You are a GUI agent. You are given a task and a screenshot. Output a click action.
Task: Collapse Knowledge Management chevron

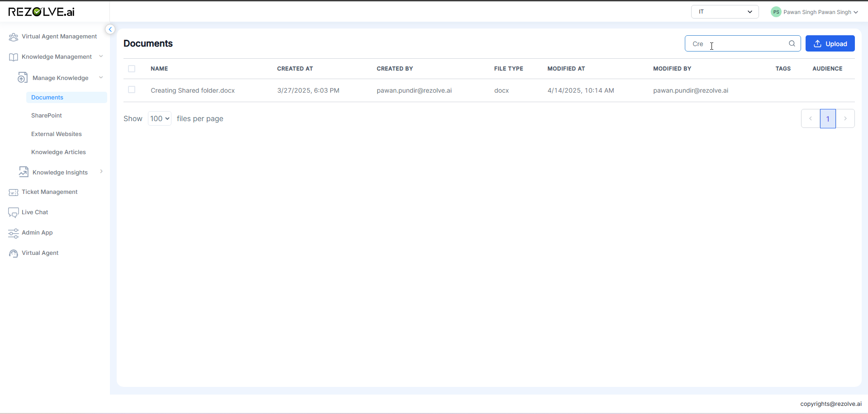click(101, 56)
